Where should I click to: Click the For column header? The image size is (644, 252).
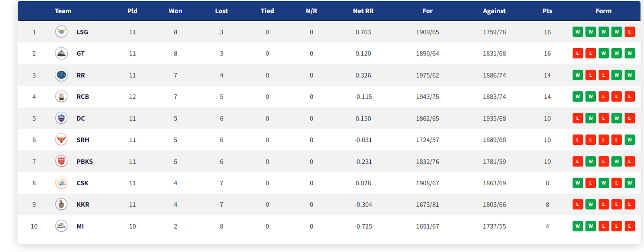[427, 11]
